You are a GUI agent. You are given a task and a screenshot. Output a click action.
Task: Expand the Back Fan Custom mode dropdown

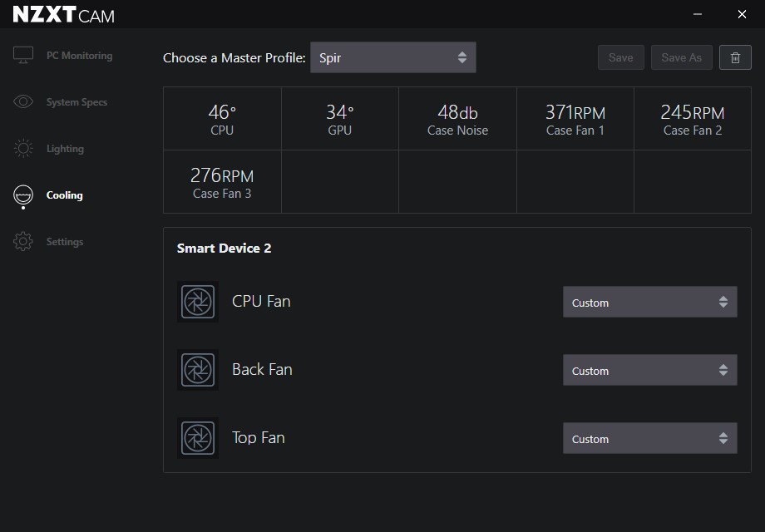(649, 370)
